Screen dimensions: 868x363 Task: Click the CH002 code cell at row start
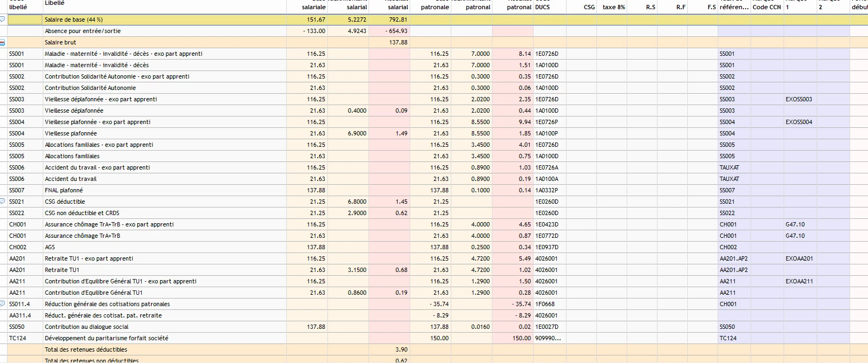pyautogui.click(x=24, y=247)
